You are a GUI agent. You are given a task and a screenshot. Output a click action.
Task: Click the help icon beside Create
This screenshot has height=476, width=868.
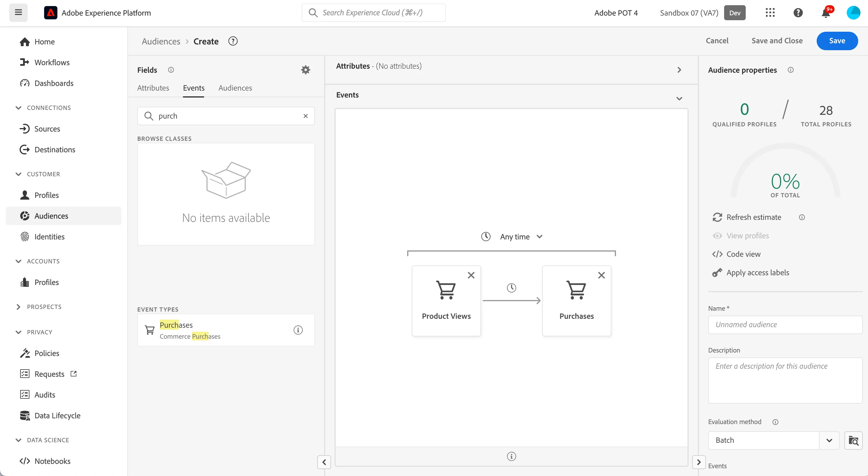(x=233, y=41)
